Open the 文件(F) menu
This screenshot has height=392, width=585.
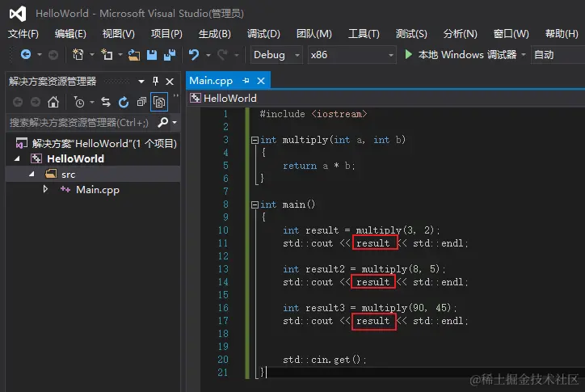point(23,34)
